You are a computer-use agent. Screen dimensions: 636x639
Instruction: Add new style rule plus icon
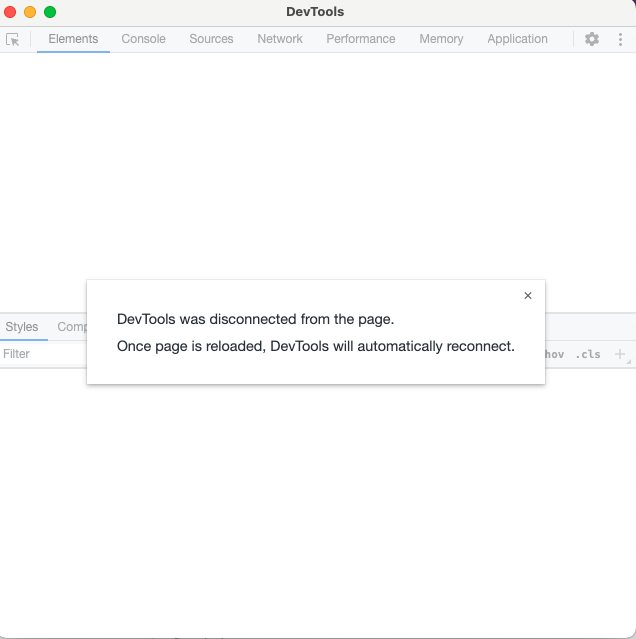click(620, 354)
